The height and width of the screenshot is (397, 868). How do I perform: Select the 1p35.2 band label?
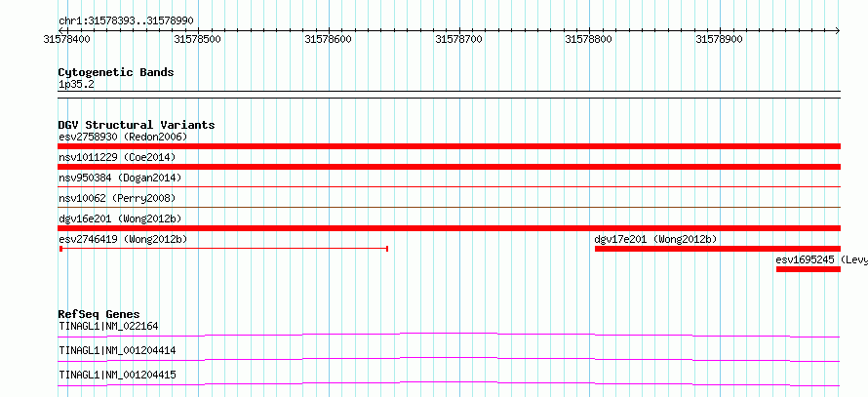coord(76,85)
